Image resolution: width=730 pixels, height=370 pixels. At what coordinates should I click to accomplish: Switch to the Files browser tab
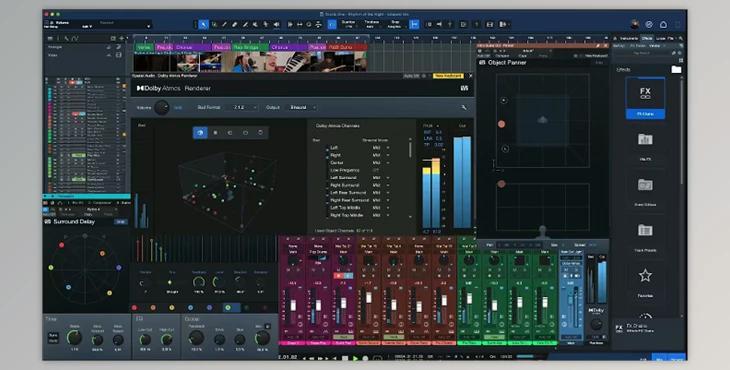671,38
